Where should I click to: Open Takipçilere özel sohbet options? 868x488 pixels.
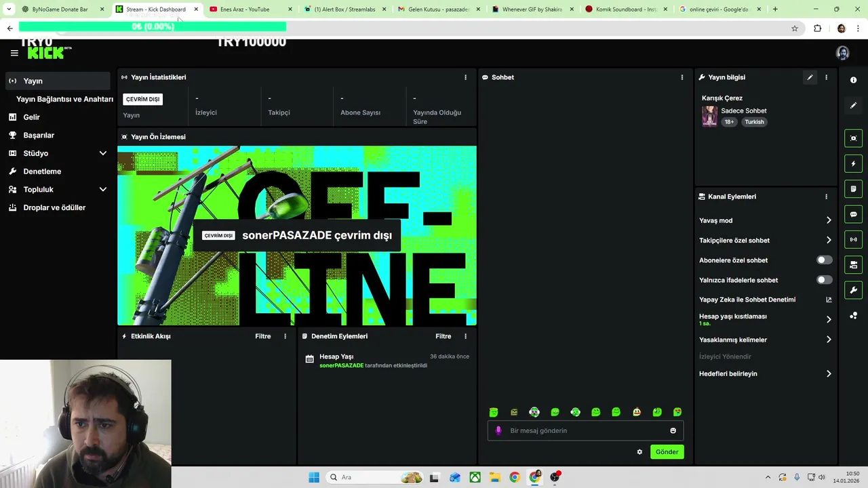[829, 240]
